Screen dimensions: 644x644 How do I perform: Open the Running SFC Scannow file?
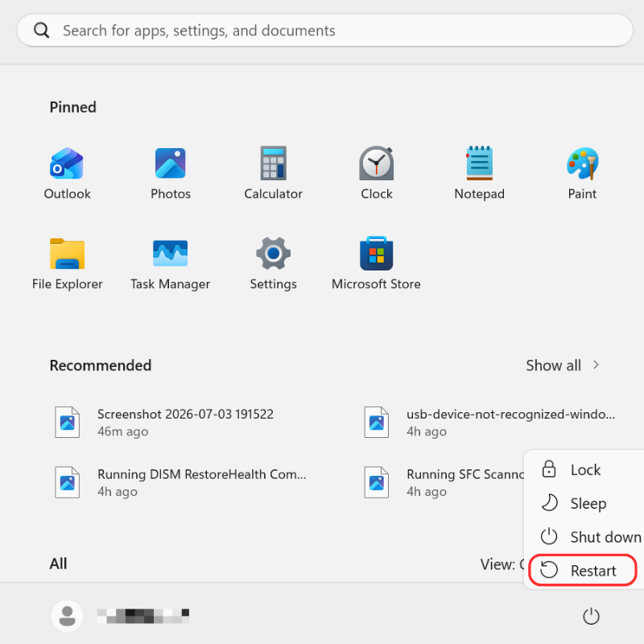coord(443,482)
